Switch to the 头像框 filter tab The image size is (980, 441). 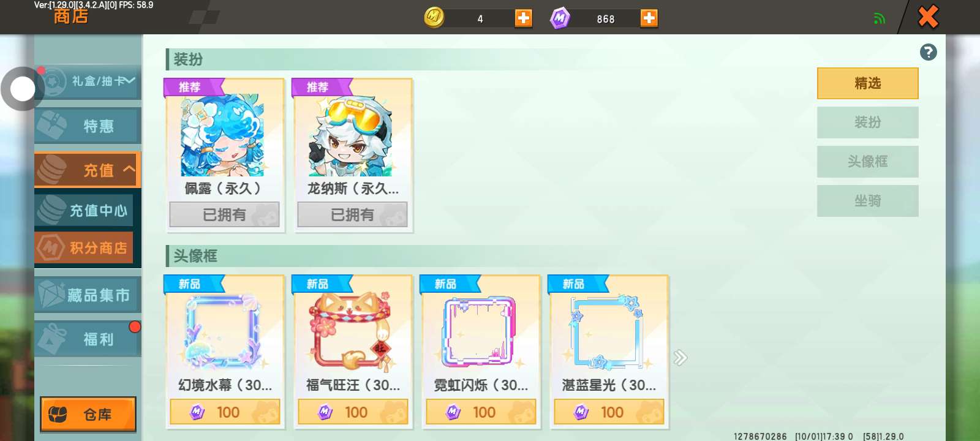point(867,162)
